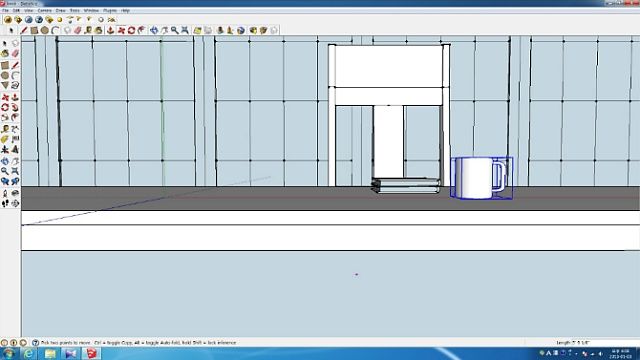Image resolution: width=640 pixels, height=360 pixels.
Task: Open Get Models from 3D Warehouse
Action: click(x=253, y=30)
